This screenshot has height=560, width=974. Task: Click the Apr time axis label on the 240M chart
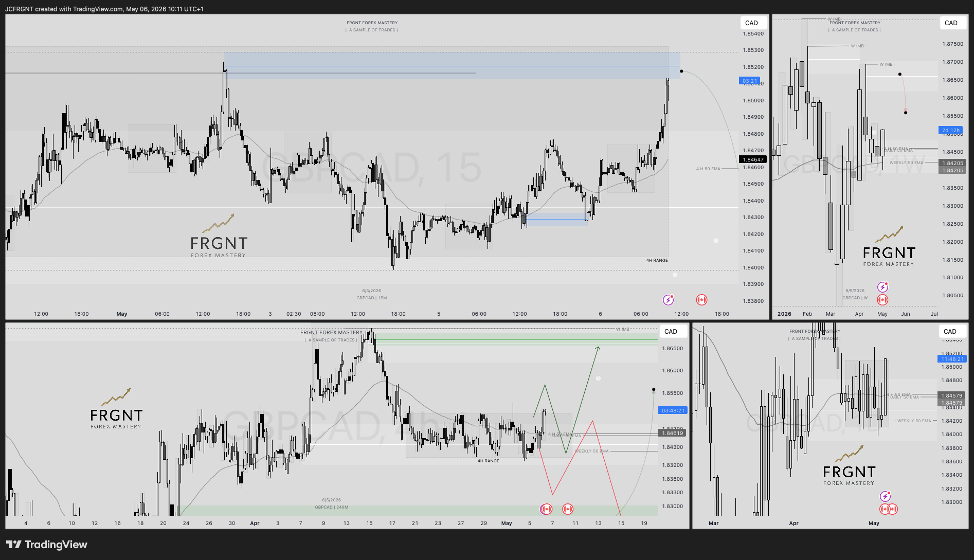pos(255,523)
